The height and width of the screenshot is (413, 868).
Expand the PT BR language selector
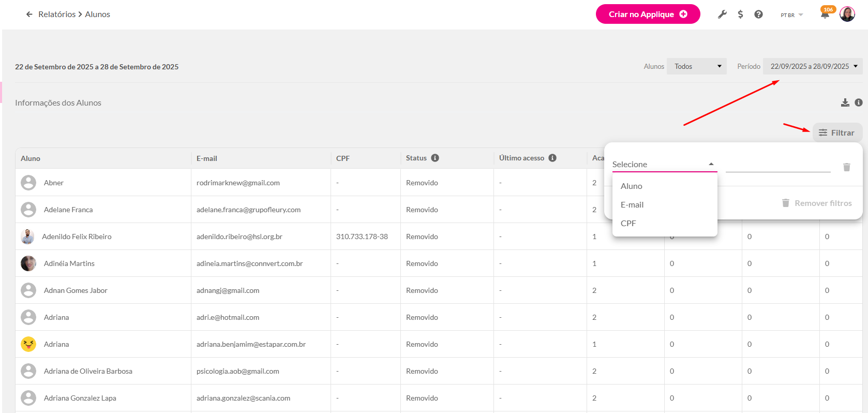(x=791, y=15)
